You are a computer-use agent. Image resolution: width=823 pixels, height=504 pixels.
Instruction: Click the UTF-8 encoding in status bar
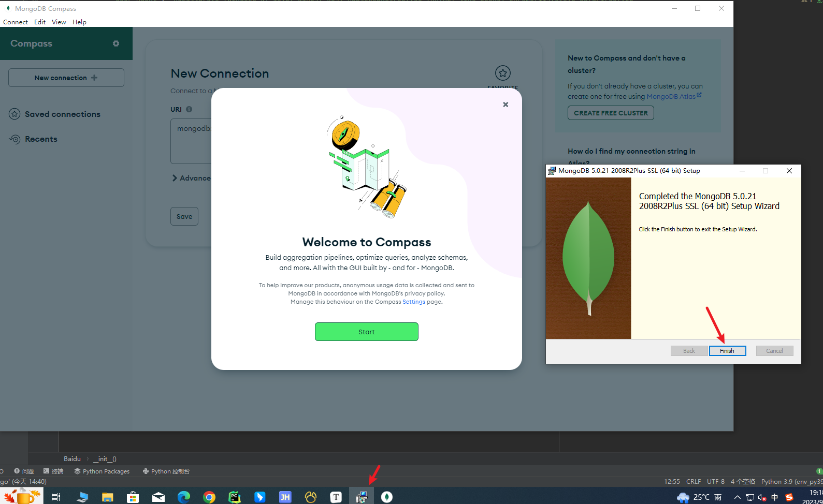coord(716,482)
